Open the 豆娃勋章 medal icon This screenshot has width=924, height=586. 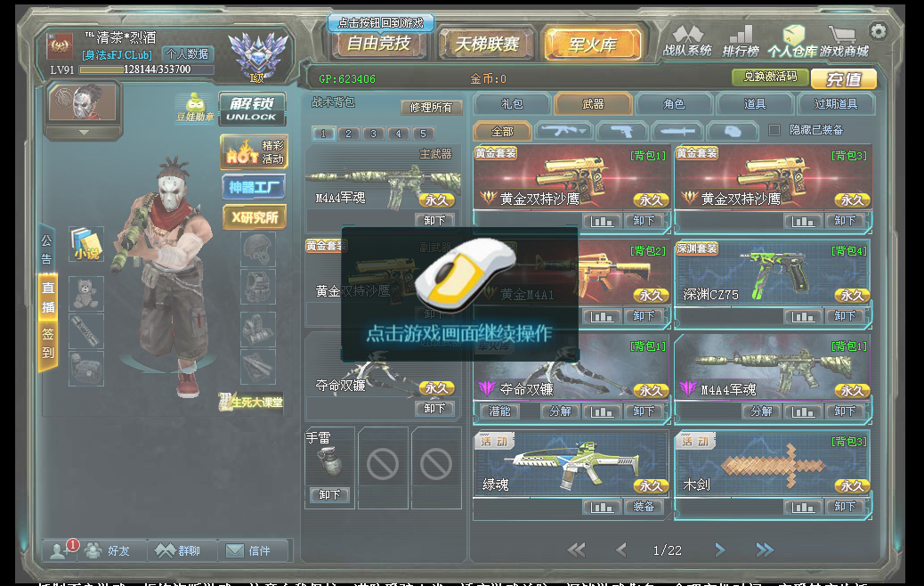(195, 107)
